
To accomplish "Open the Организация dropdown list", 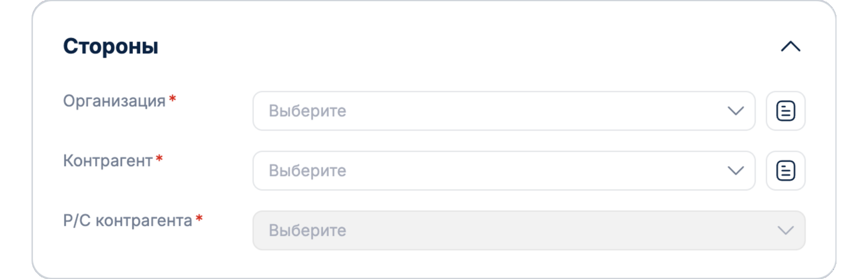I will click(503, 111).
